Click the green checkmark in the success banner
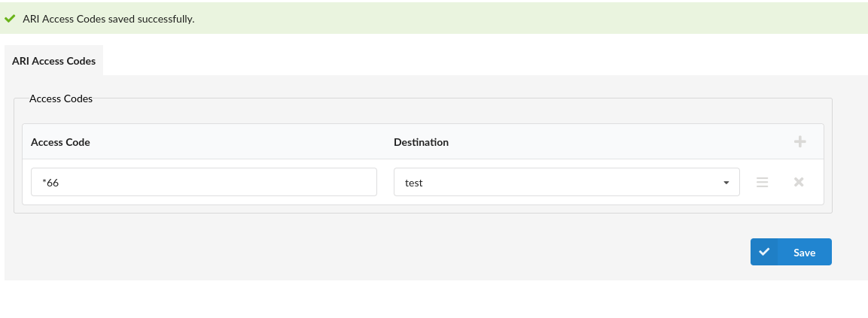 pyautogui.click(x=11, y=19)
